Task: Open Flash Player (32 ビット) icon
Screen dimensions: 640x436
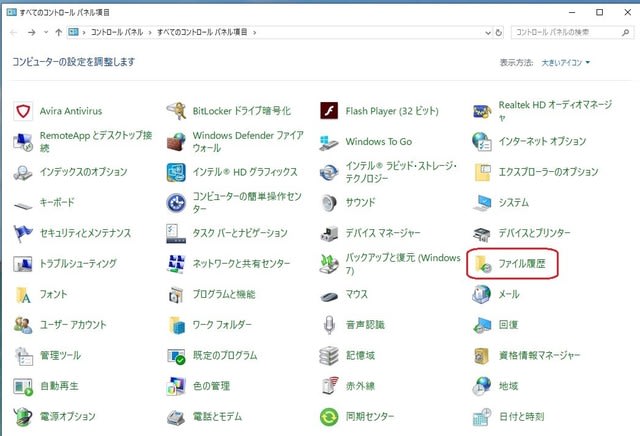Action: pos(329,111)
